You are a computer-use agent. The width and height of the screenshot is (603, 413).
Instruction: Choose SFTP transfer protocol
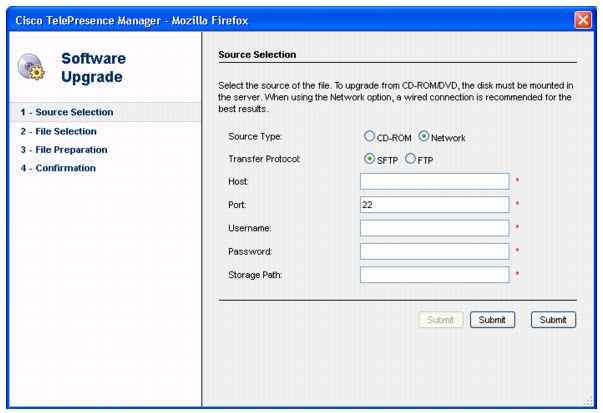369,158
